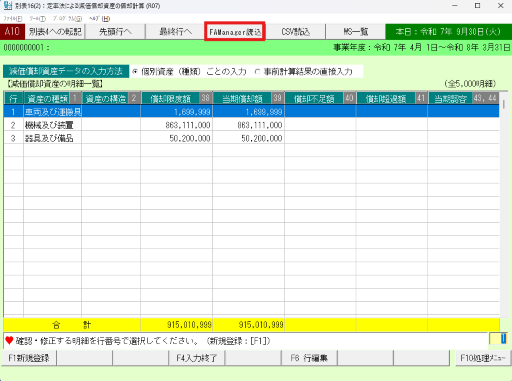Viewport: 512px width, 381px height.
Task: Click the F1新規登録 button
Action: tap(29, 358)
